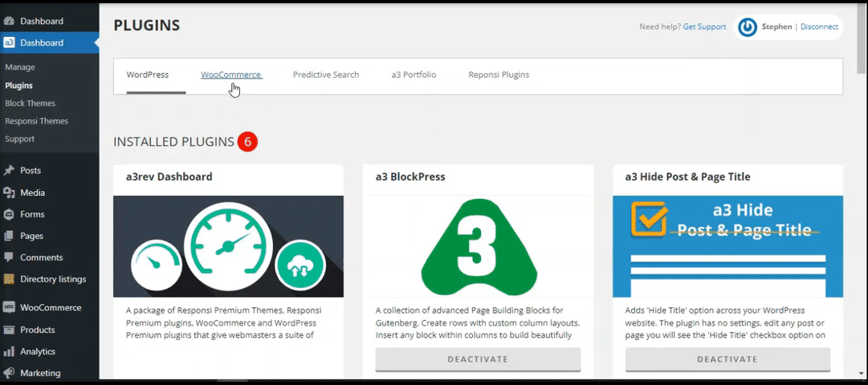Click the a3 BlockPress card title
Screen dimensions: 868x385
(x=410, y=177)
